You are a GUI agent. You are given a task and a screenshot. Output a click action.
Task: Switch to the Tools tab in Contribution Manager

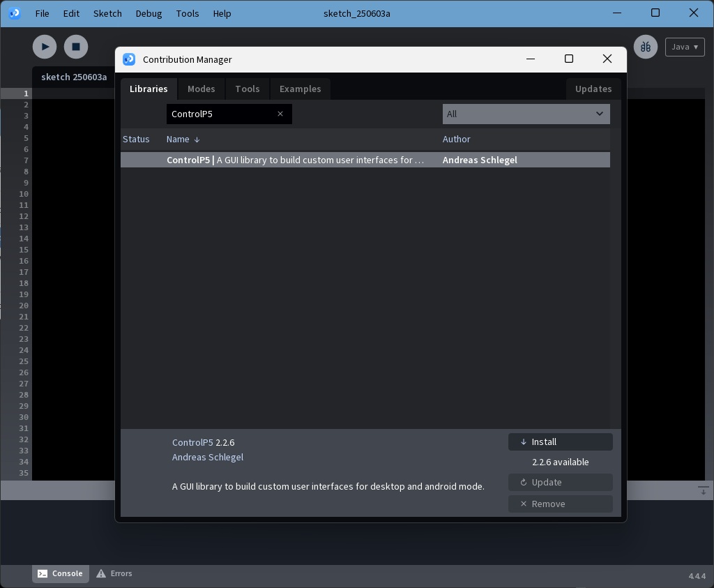tap(248, 89)
